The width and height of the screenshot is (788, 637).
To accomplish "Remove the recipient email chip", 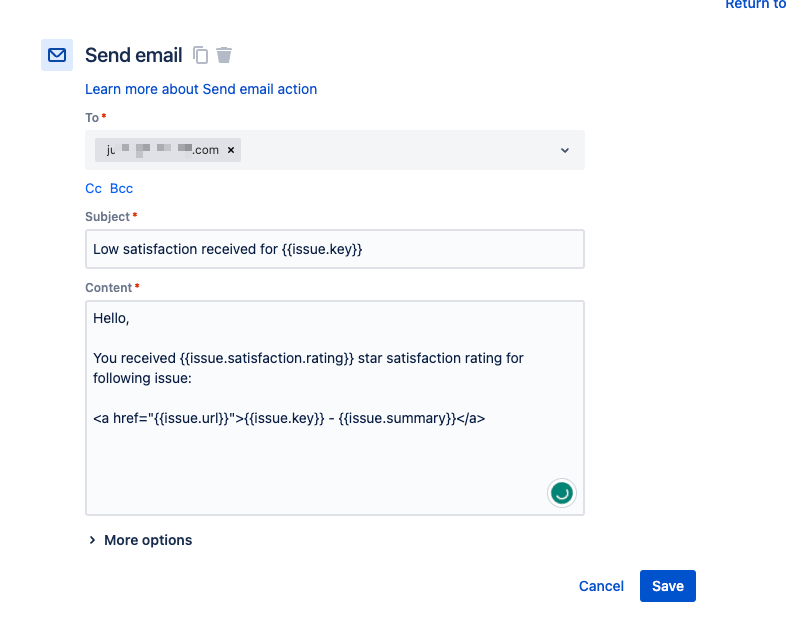I will click(x=231, y=150).
